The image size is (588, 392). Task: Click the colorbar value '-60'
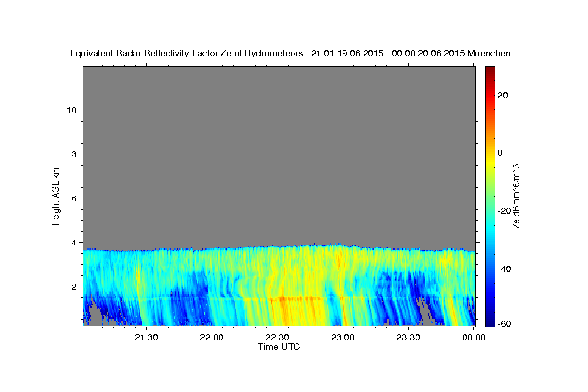coord(504,324)
